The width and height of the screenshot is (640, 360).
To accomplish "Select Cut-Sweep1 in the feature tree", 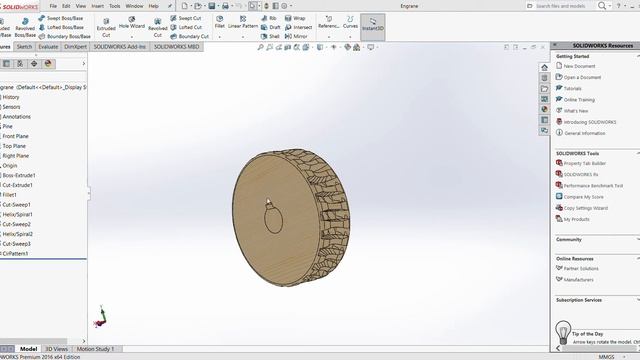I will tap(16, 204).
